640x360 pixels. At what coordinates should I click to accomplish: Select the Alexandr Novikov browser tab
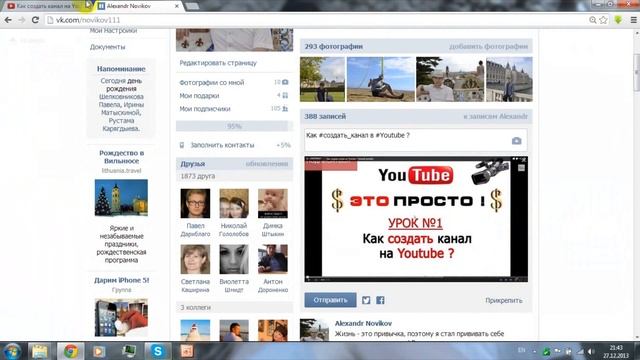pyautogui.click(x=135, y=6)
